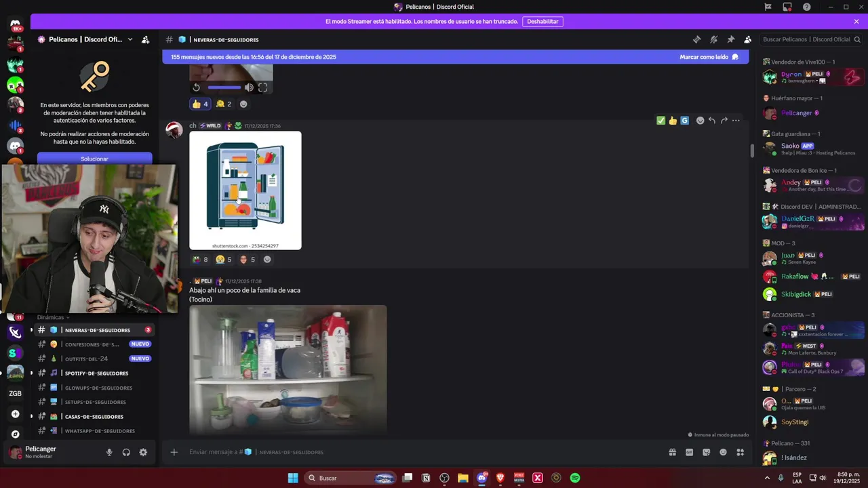Screen dimensions: 868x488
Task: Add thumbs up quick reaction in hover bar
Action: [673, 121]
